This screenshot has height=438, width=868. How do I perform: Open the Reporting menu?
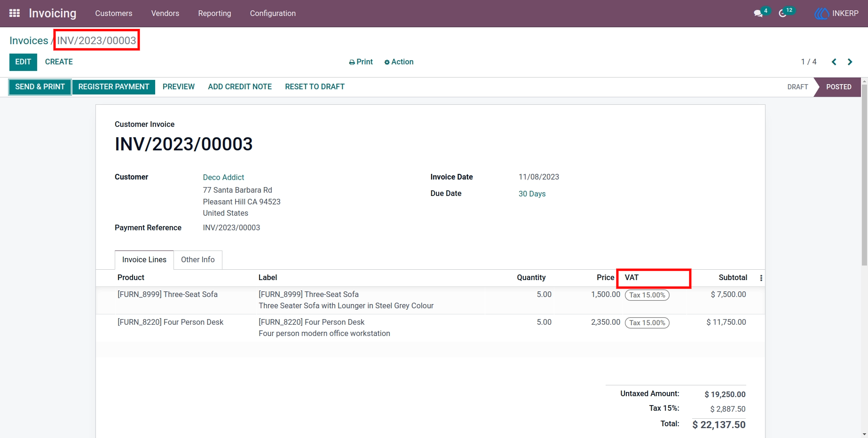(x=214, y=14)
